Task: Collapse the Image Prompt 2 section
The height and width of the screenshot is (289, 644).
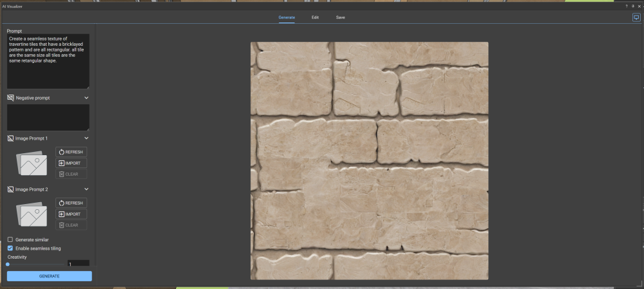Action: [86, 189]
